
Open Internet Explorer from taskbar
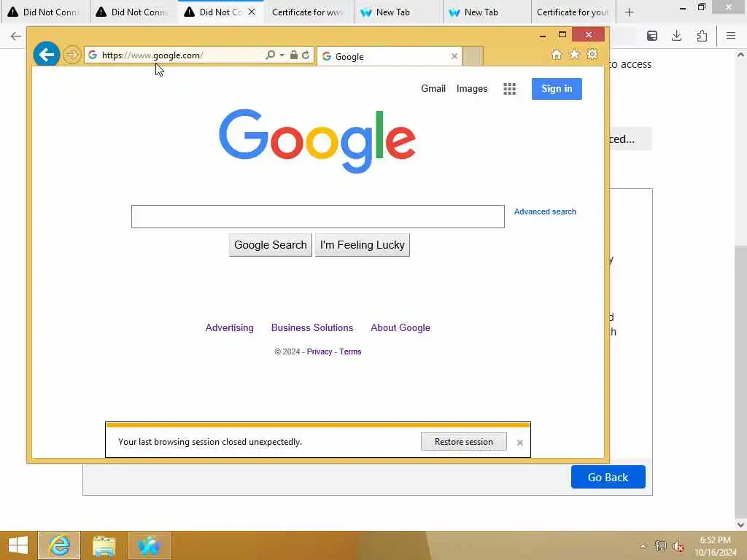coord(59,545)
